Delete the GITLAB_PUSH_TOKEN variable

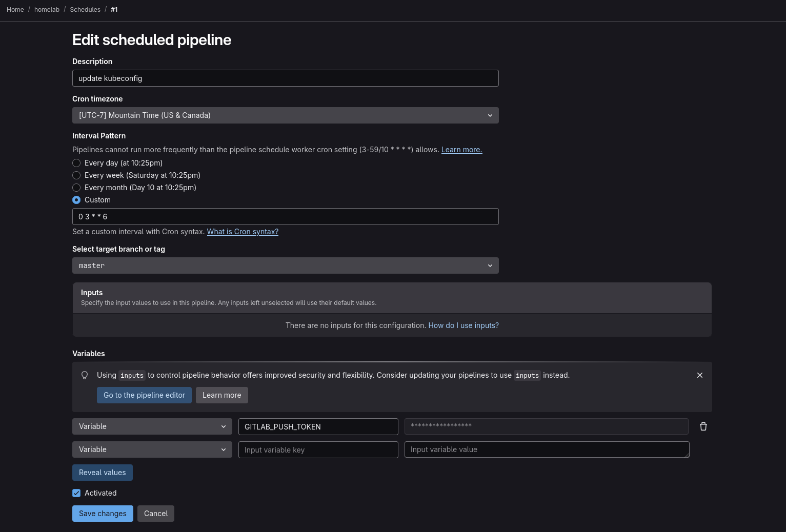pos(703,426)
